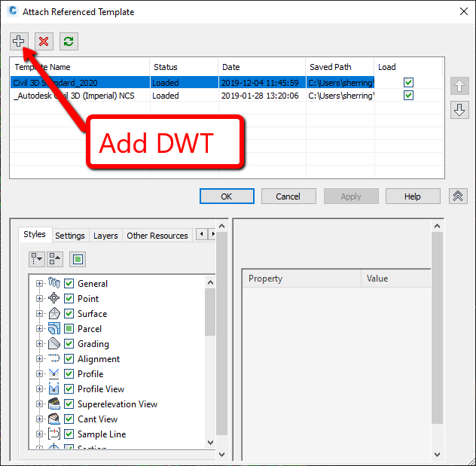This screenshot has height=466, width=476.
Task: Switch to the Styles tab
Action: click(35, 234)
